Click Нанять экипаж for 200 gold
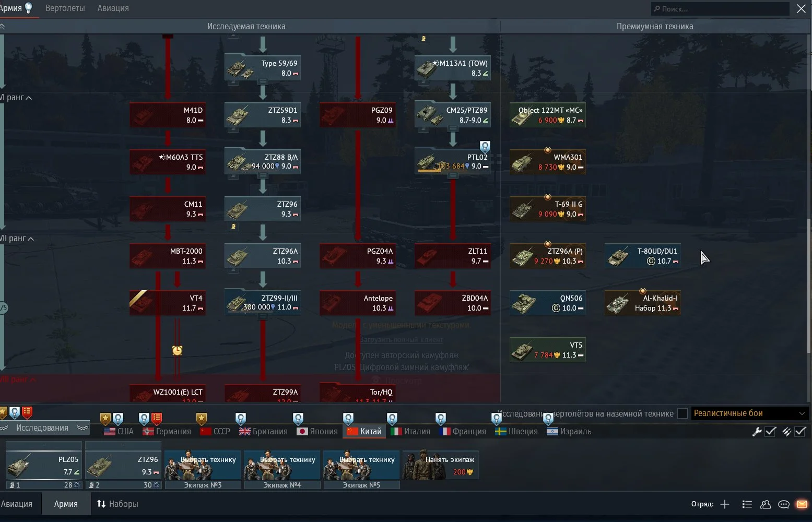812x522 pixels. tap(441, 465)
